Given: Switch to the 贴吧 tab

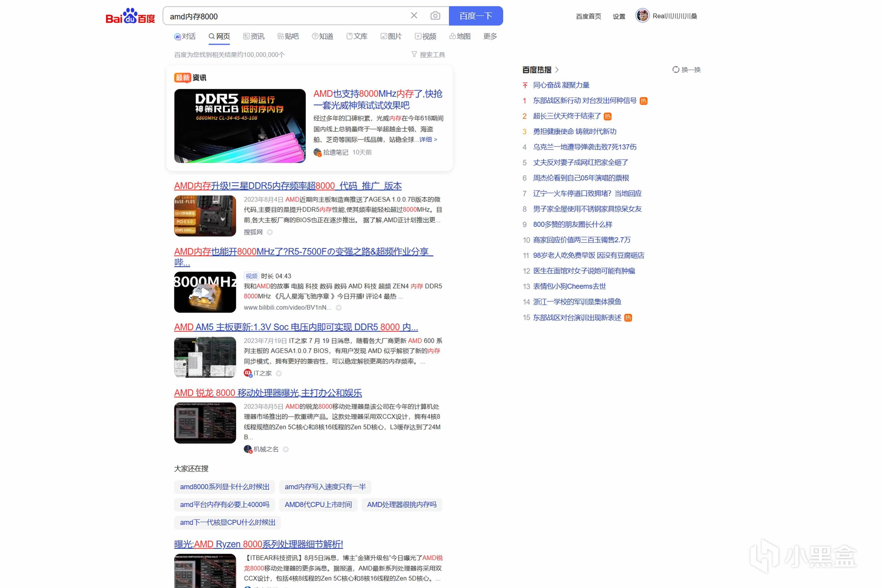Looking at the screenshot, I should click(x=288, y=36).
